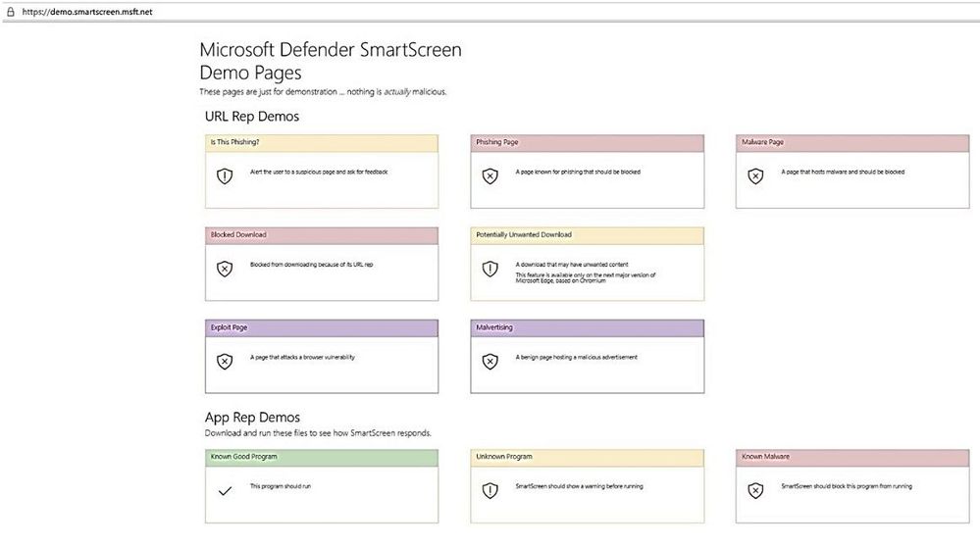Open the 'Known Good Program' card header
The width and height of the screenshot is (980, 547).
322,457
